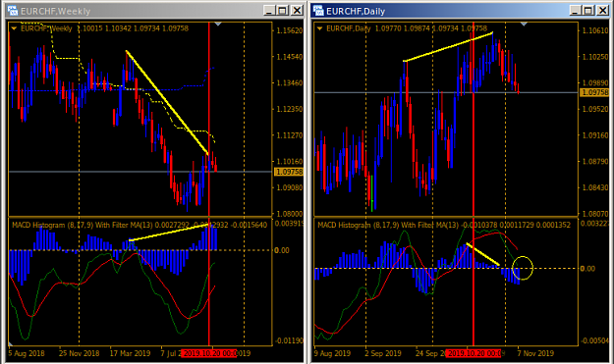Click the 1.09758 current price tag on Weekly chart
Screen dimensions: 614x364
coord(289,172)
